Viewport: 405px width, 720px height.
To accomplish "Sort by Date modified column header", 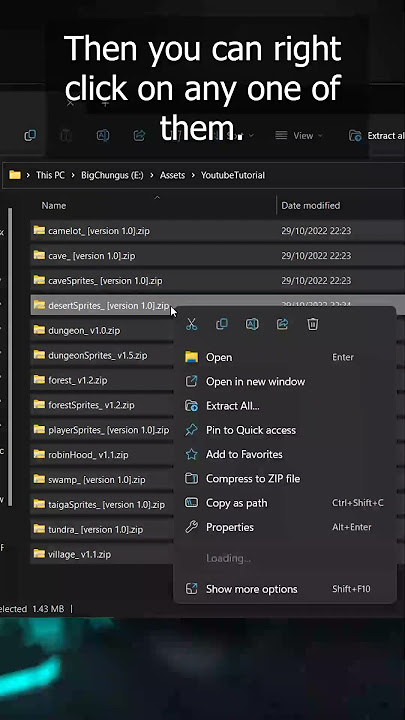I will click(310, 206).
